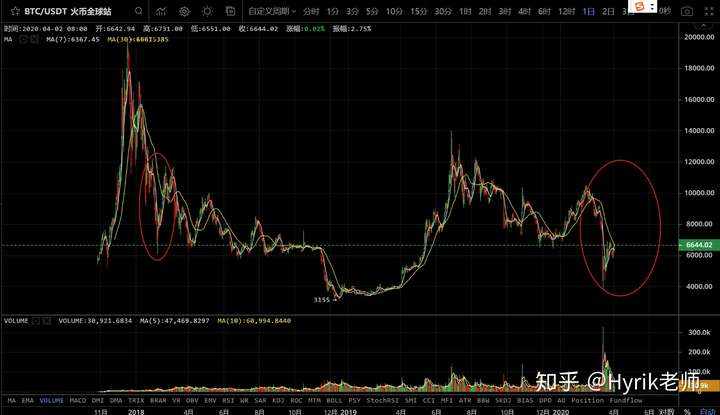The height and width of the screenshot is (415, 720).
Task: Switch to the 10分 interval
Action: [x=394, y=11]
